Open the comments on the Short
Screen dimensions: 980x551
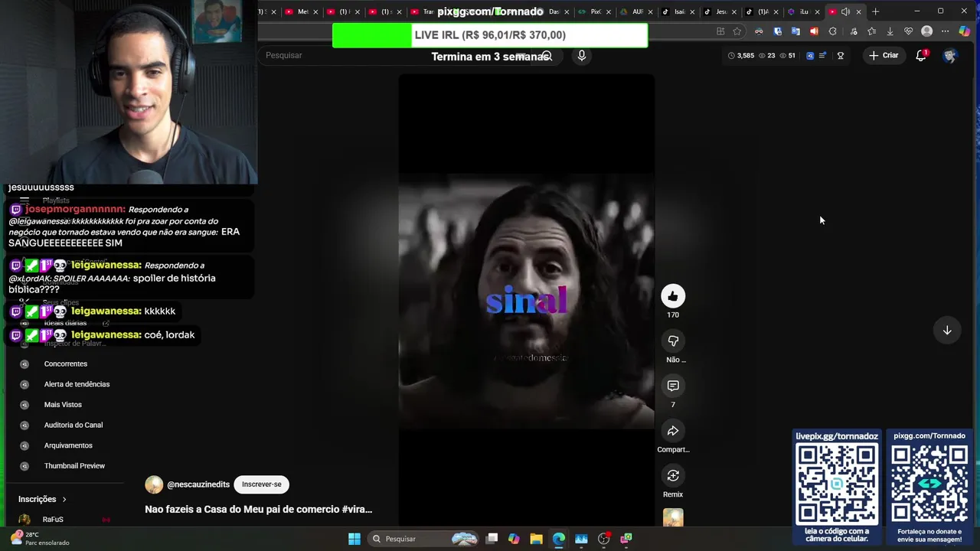pyautogui.click(x=673, y=386)
